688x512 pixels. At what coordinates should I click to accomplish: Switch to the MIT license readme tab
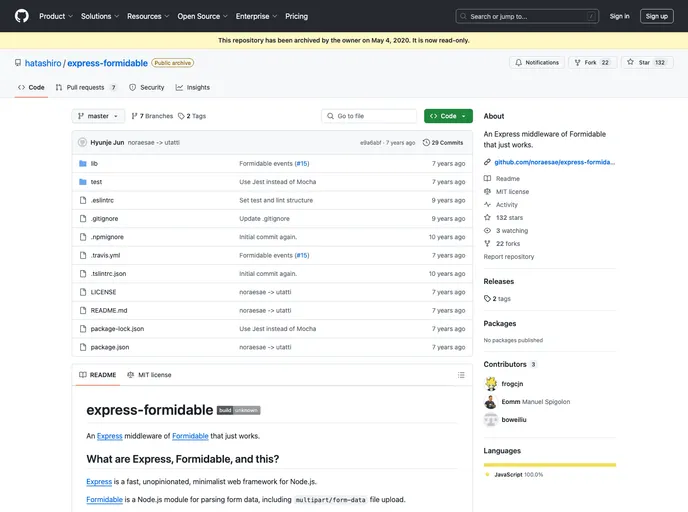149,375
